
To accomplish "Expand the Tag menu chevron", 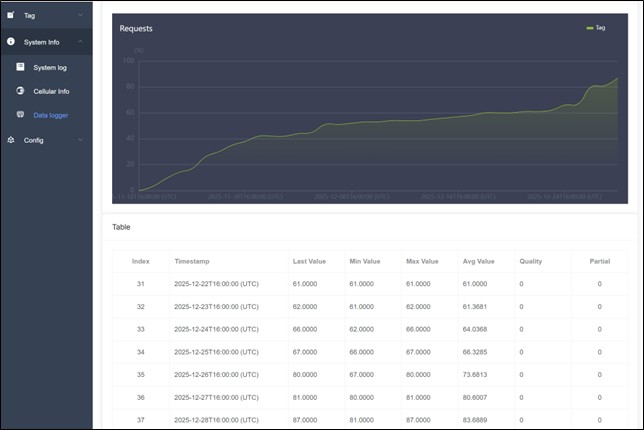I will (80, 16).
